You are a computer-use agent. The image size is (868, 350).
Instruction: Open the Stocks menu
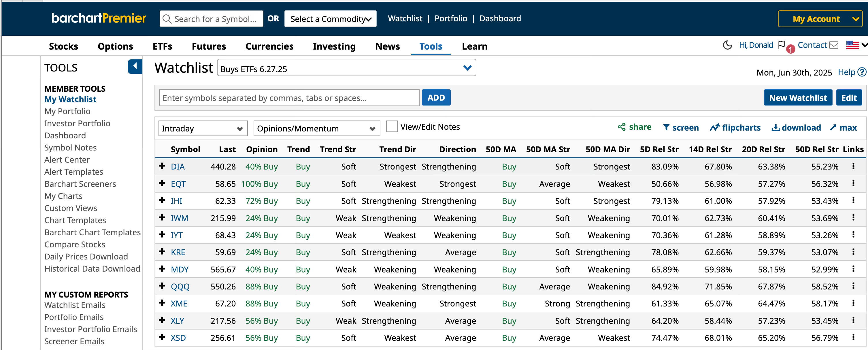pyautogui.click(x=63, y=46)
